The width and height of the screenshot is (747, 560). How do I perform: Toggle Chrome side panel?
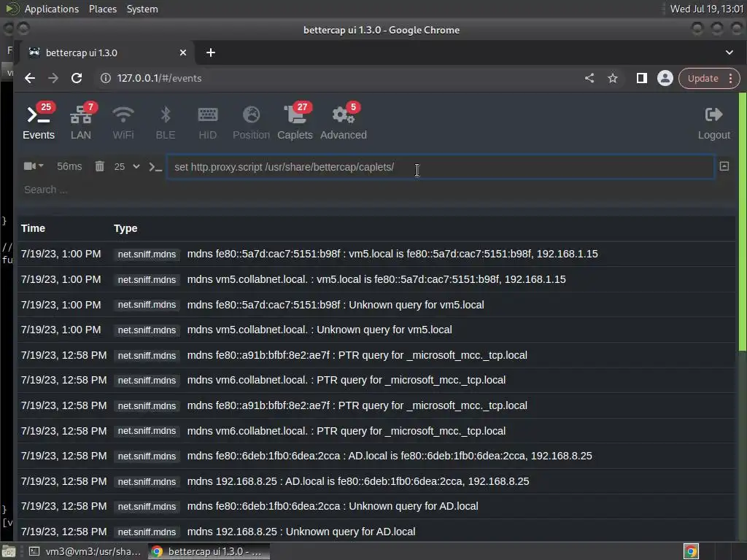tap(642, 78)
